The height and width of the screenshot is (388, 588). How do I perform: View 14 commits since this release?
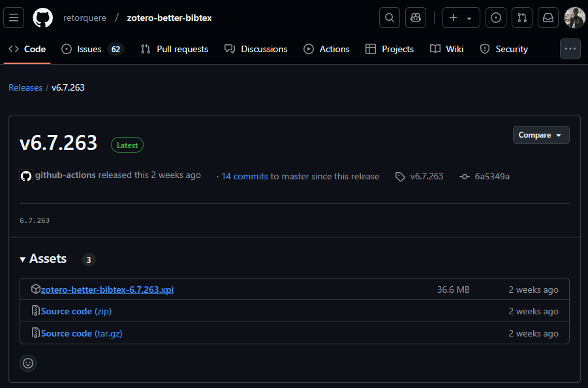pyautogui.click(x=245, y=176)
